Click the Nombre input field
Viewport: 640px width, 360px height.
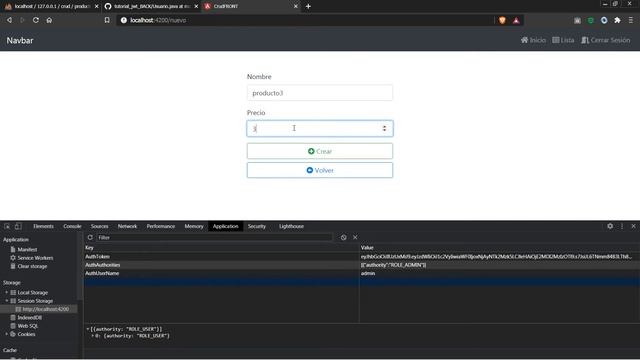coord(320,93)
